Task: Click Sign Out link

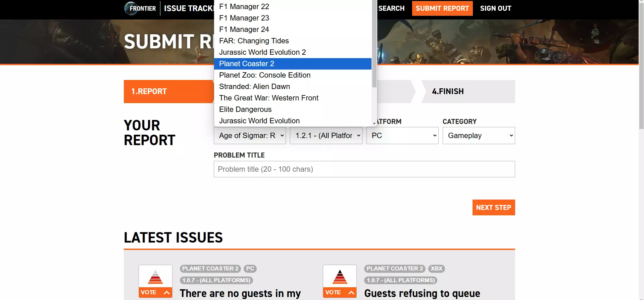Action: (496, 8)
